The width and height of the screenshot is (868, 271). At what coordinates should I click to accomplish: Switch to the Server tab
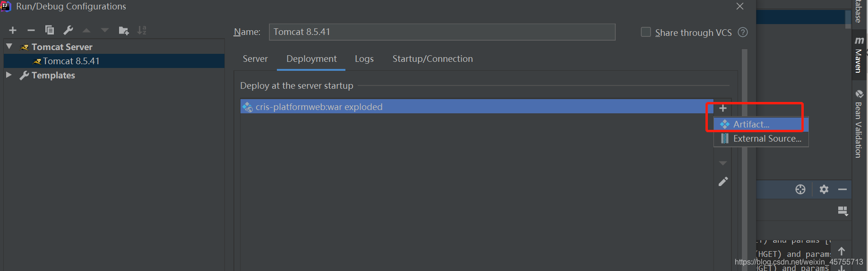255,59
